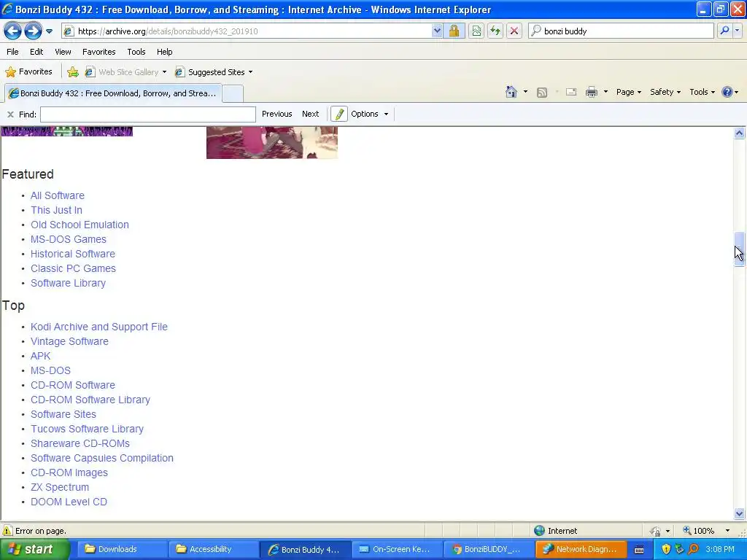
Task: Click the RSS feeds icon
Action: [x=542, y=93]
